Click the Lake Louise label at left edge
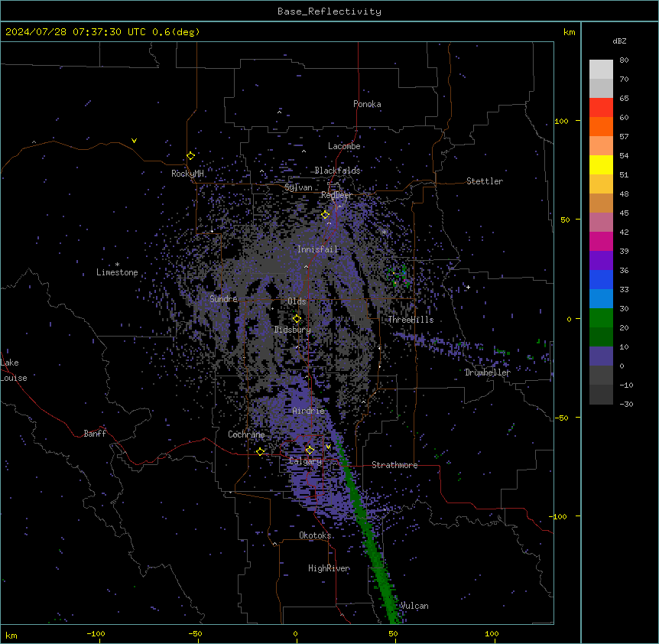The height and width of the screenshot is (644, 659). click(12, 370)
